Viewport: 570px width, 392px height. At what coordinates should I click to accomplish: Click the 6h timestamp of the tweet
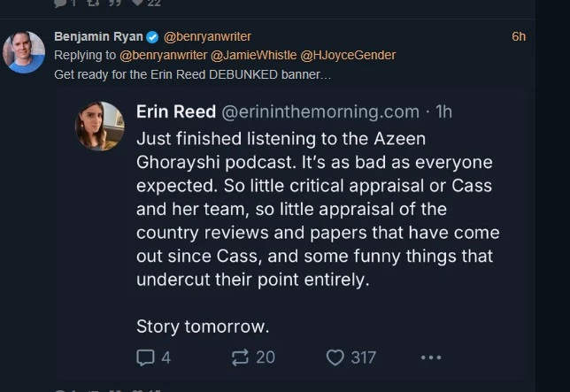click(x=519, y=37)
